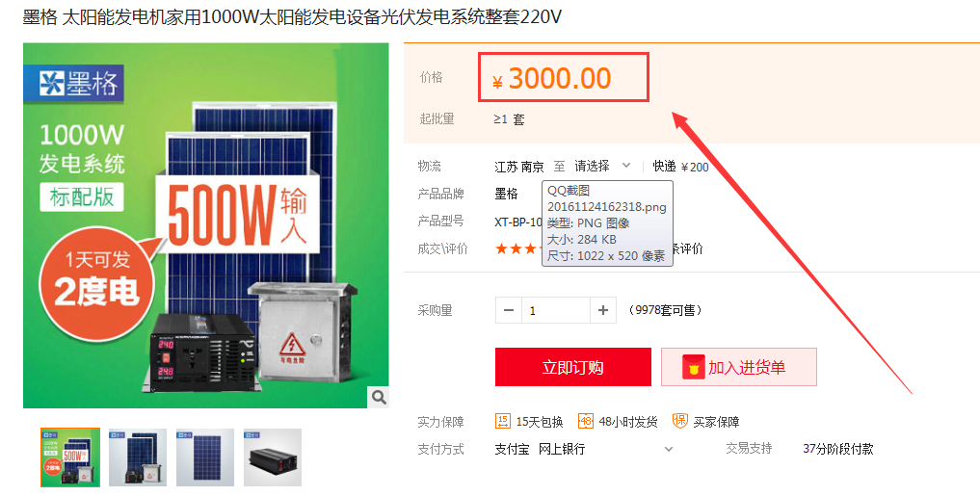Select the first thumbnail with 500W banner
The height and width of the screenshot is (496, 980).
coord(70,457)
